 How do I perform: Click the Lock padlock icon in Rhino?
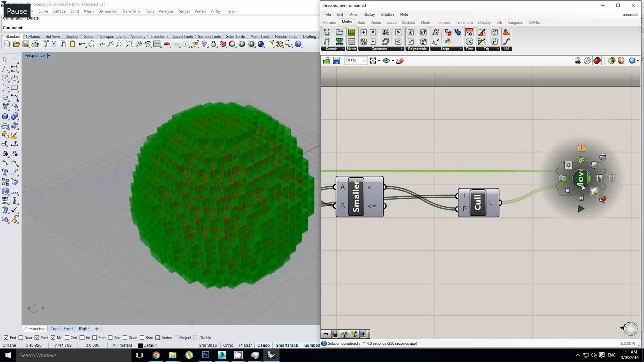(x=214, y=44)
